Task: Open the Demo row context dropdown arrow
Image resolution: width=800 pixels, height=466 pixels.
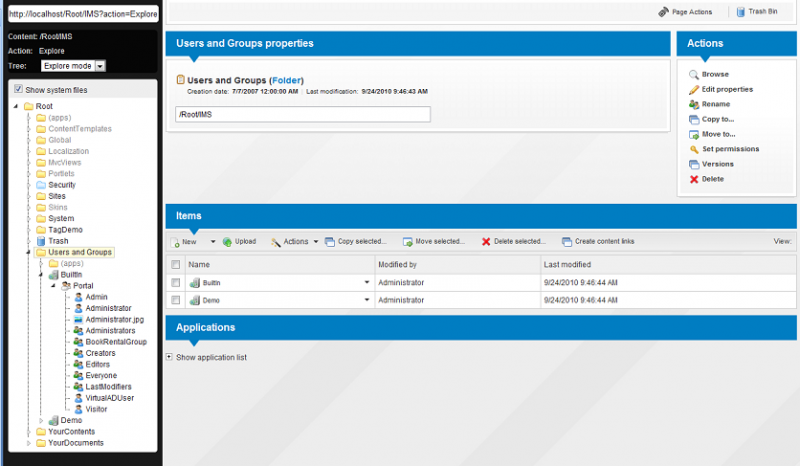Action: coord(366,301)
